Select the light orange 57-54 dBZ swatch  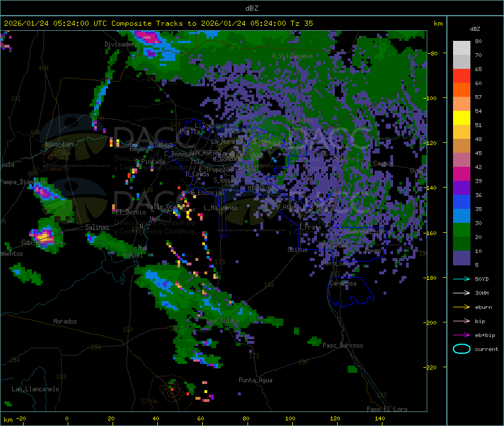pyautogui.click(x=461, y=104)
